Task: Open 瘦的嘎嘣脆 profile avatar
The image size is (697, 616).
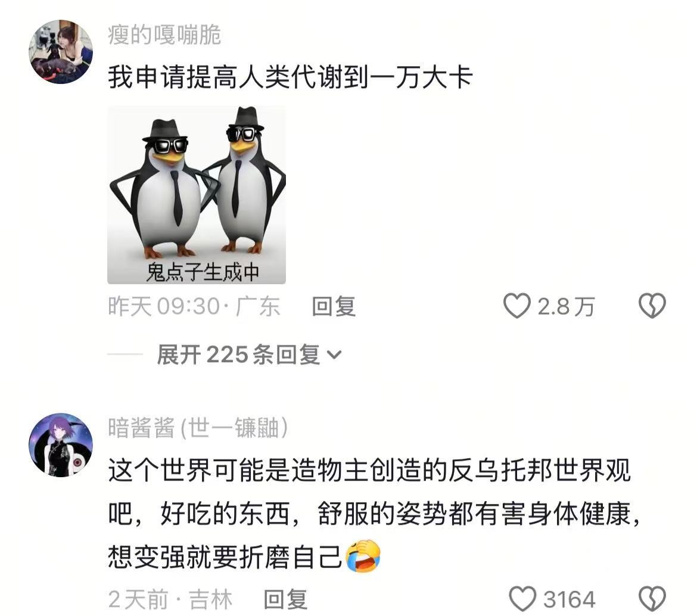Action: [61, 52]
